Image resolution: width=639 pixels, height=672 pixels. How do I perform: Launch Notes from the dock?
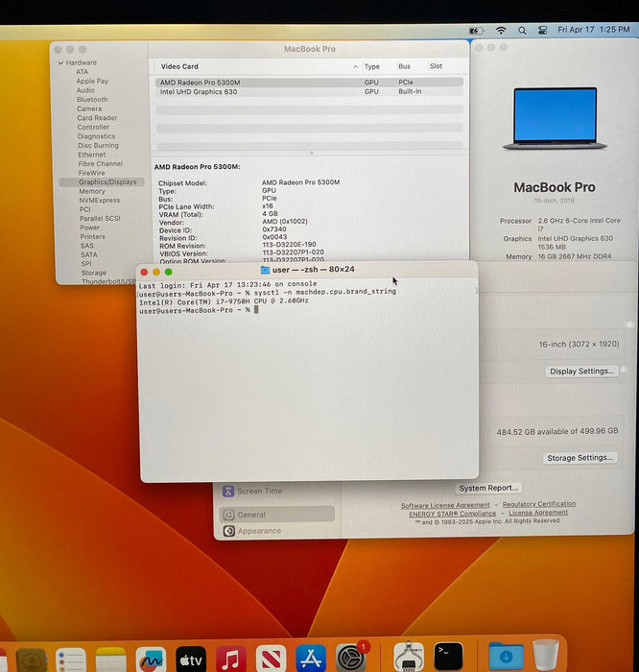[110, 660]
